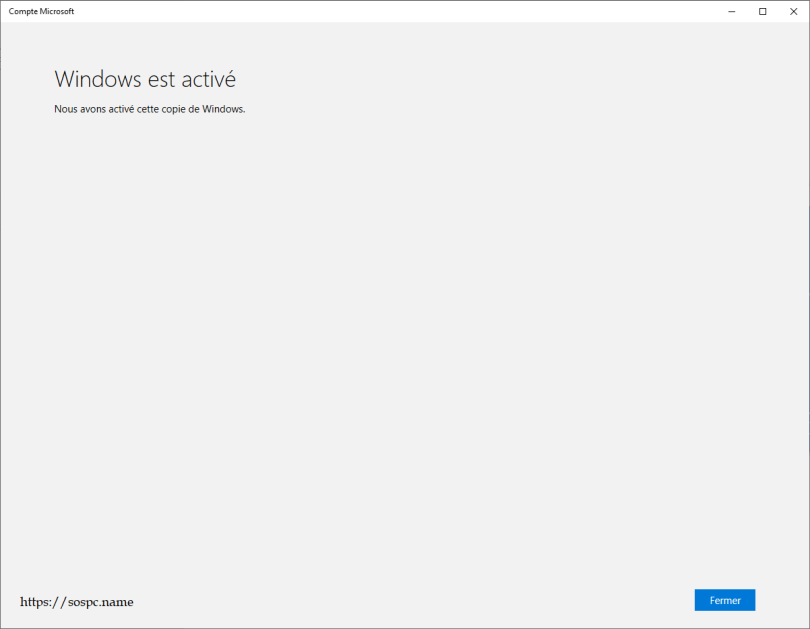This screenshot has width=810, height=629.
Task: Click the blue Fermer button
Action: (x=725, y=600)
